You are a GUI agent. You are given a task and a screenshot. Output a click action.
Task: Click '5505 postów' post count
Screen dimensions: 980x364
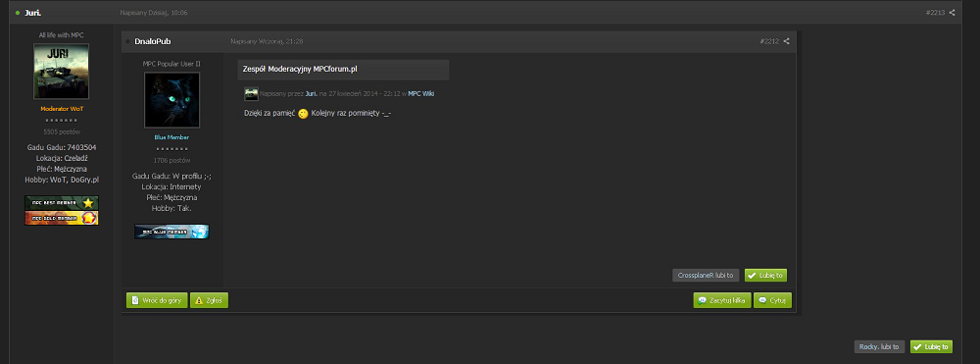click(x=62, y=132)
